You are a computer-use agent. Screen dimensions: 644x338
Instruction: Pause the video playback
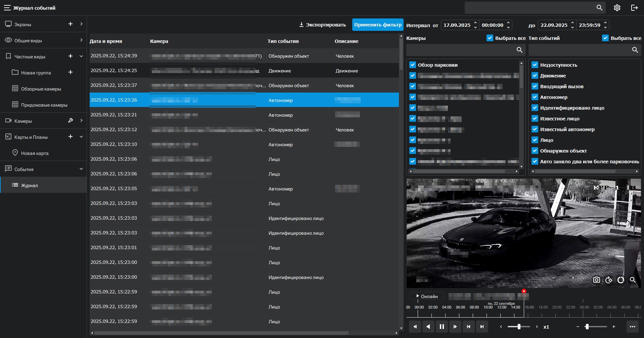point(442,327)
